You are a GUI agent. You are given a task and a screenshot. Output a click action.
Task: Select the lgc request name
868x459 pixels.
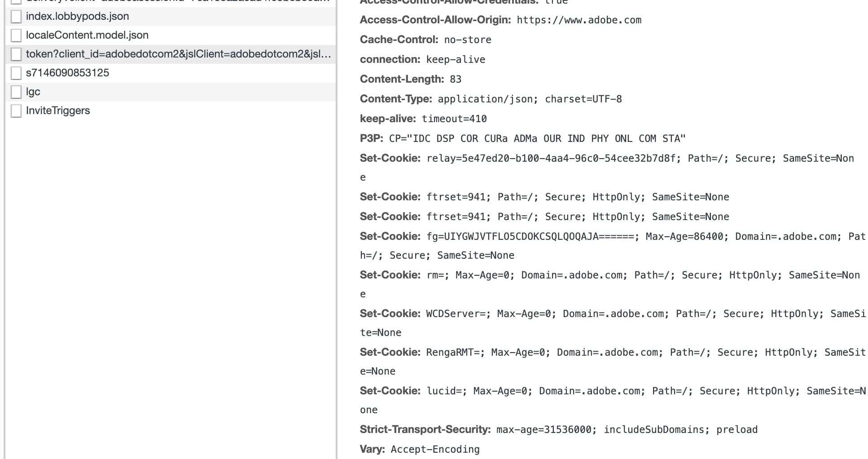click(x=33, y=92)
